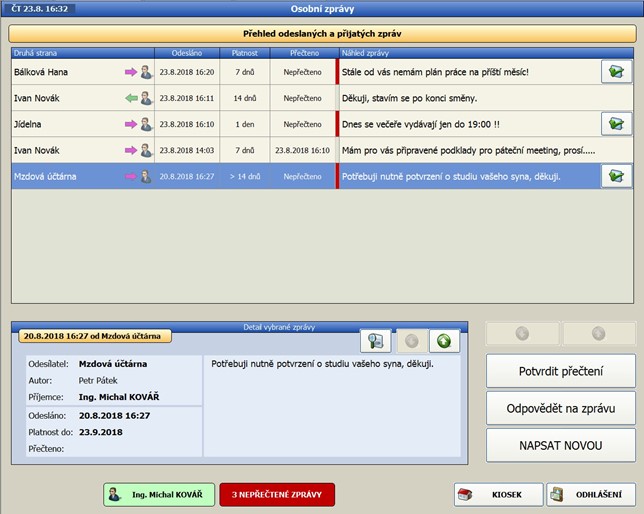The width and height of the screenshot is (644, 514).
Task: Click the Přehled odeslaných a přijatých zpráv banner
Action: coord(322,34)
